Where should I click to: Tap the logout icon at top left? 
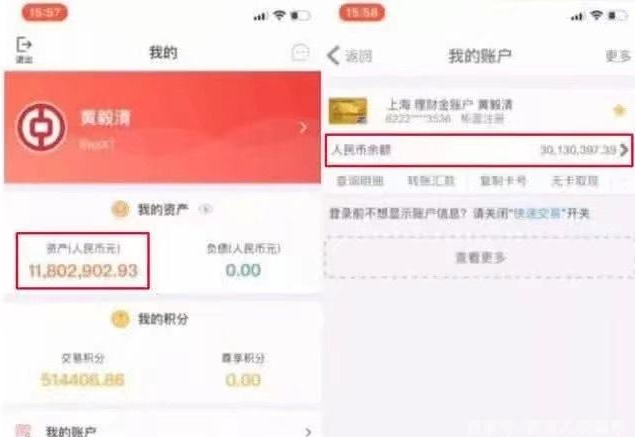pos(24,49)
